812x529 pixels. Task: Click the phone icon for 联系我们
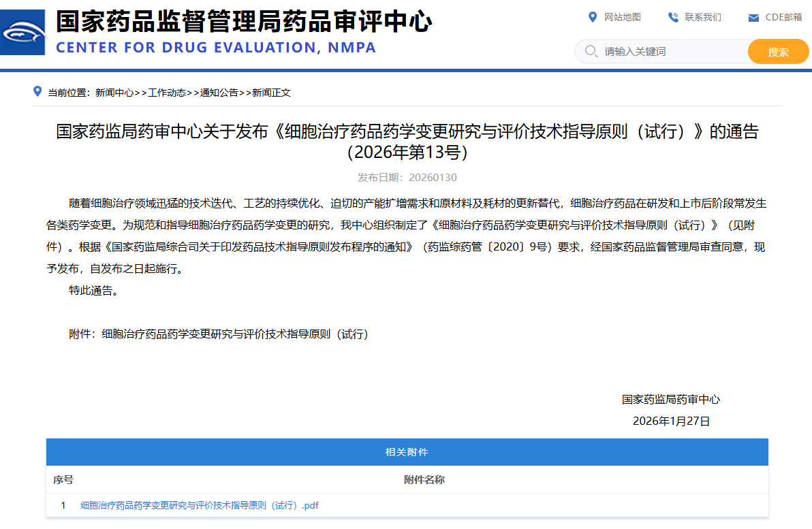click(x=673, y=17)
